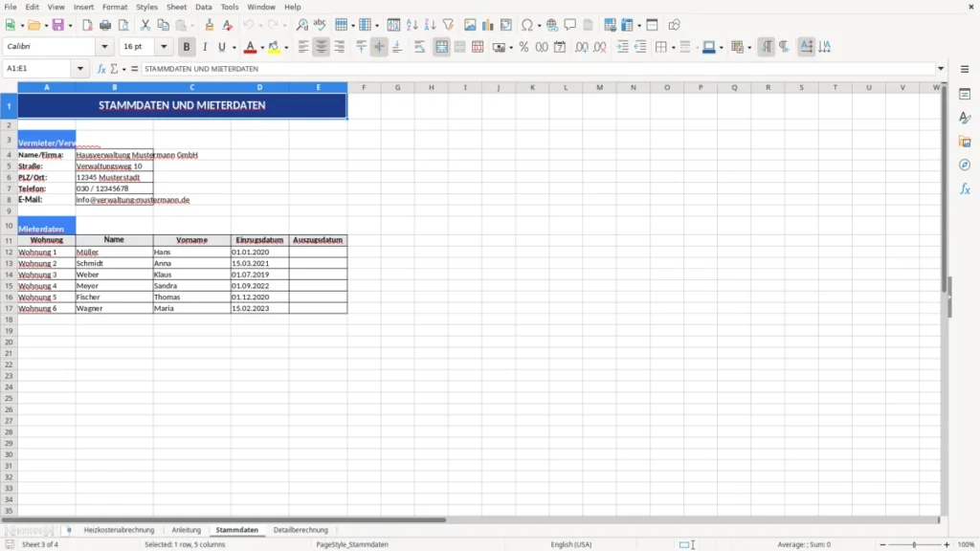
Task: Open the Data menu
Action: (x=203, y=7)
